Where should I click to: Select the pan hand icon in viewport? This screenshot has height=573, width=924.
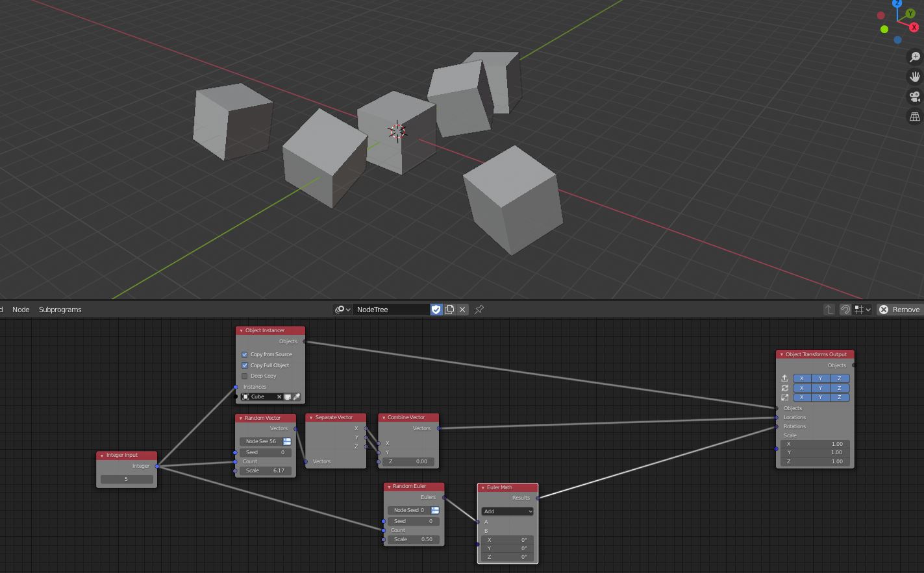pos(915,77)
